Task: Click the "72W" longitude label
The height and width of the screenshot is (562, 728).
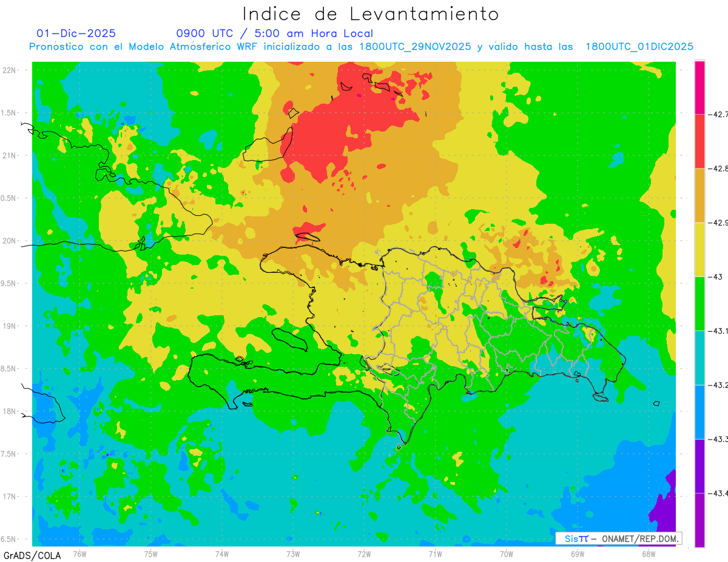Action: click(x=364, y=553)
